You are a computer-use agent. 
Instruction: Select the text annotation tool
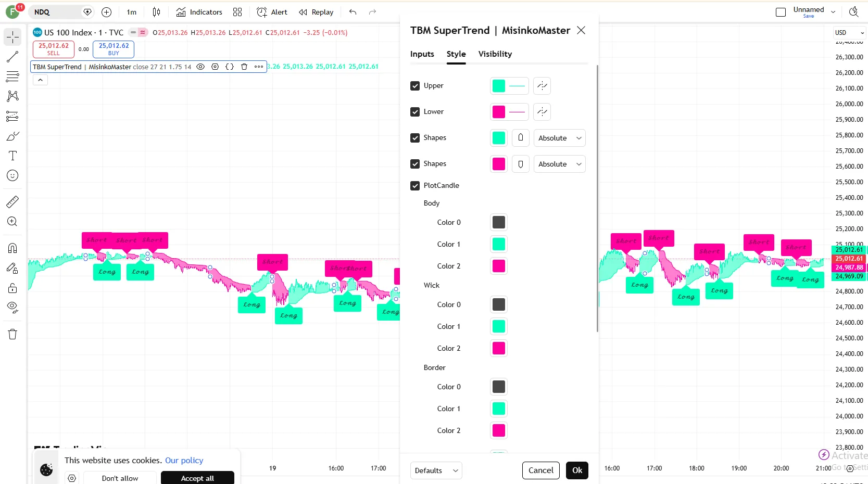[x=12, y=156]
